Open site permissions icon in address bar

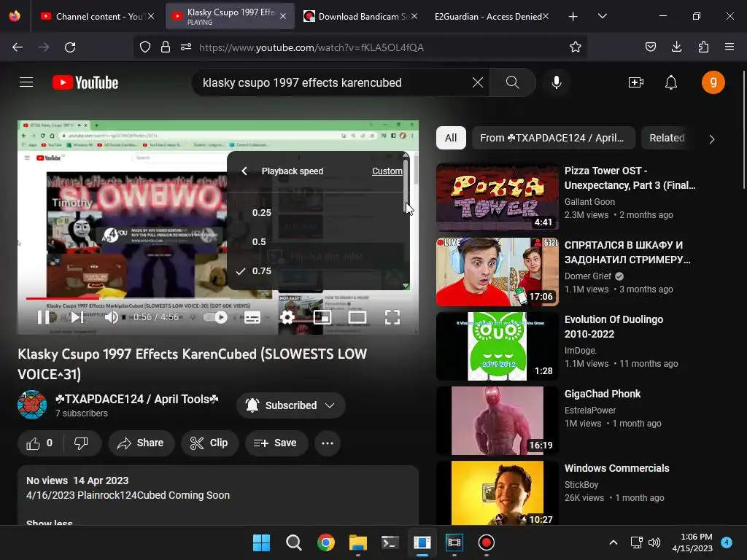click(186, 47)
